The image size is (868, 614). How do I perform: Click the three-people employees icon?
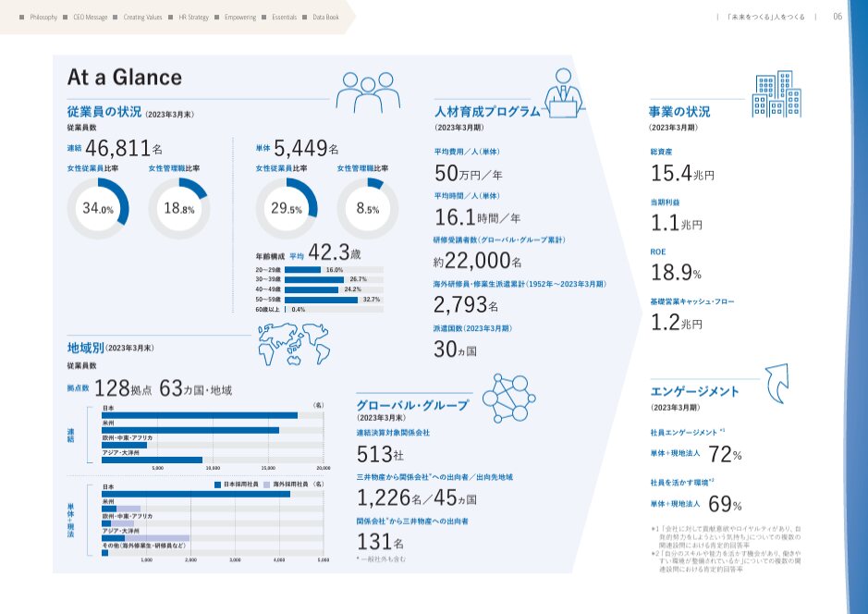tap(368, 92)
